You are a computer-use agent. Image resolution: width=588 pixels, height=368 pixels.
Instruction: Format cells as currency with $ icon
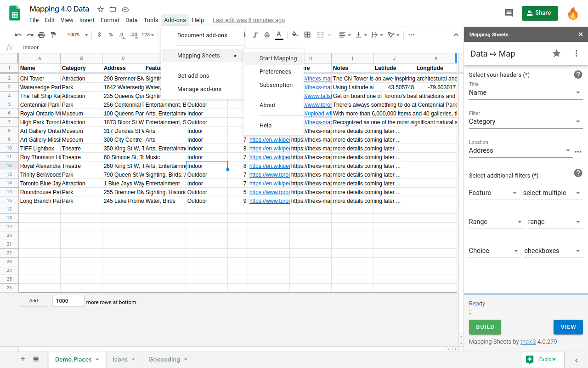(99, 34)
